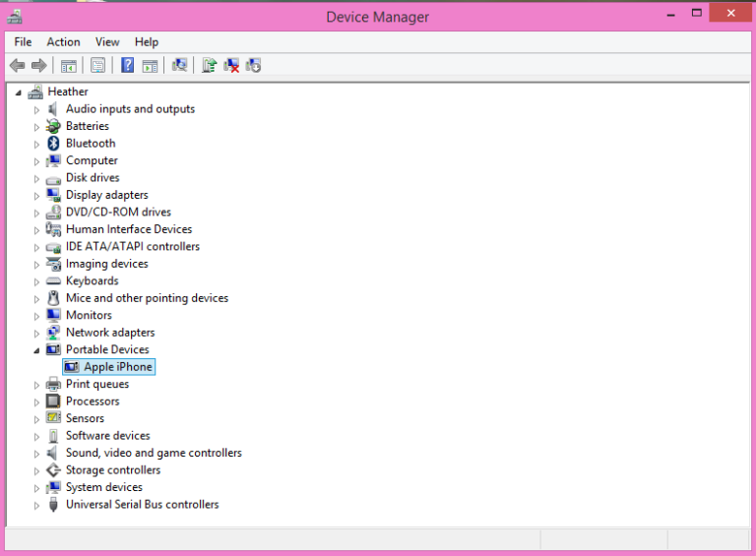Select Sound, video and game controllers
The image size is (756, 556).
pyautogui.click(x=154, y=453)
